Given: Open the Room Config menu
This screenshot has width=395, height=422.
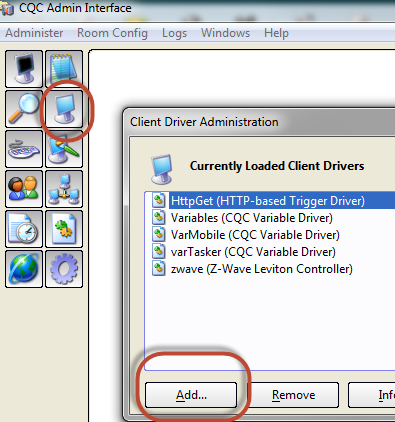Looking at the screenshot, I should click(x=112, y=33).
